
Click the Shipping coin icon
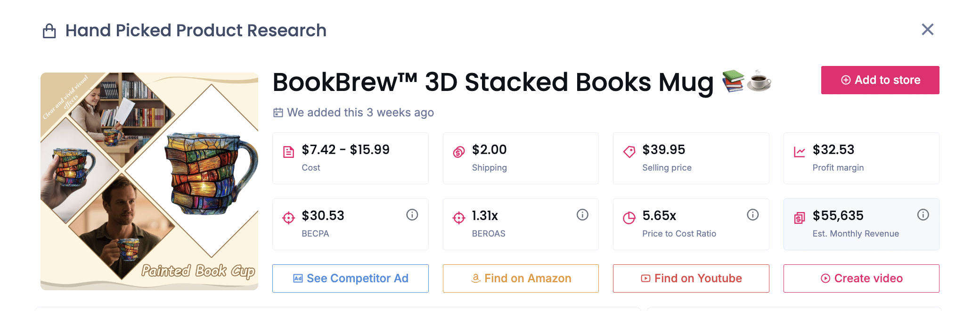(x=459, y=152)
